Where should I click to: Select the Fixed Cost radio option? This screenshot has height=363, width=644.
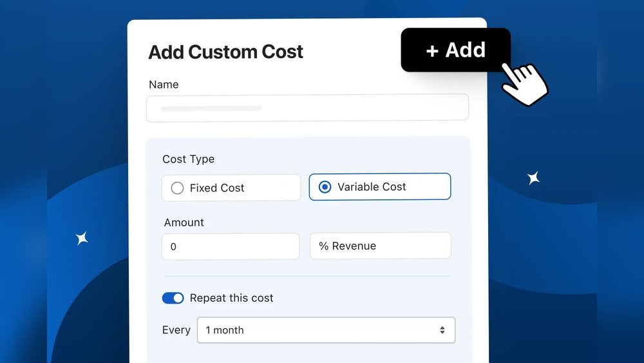[x=231, y=188]
